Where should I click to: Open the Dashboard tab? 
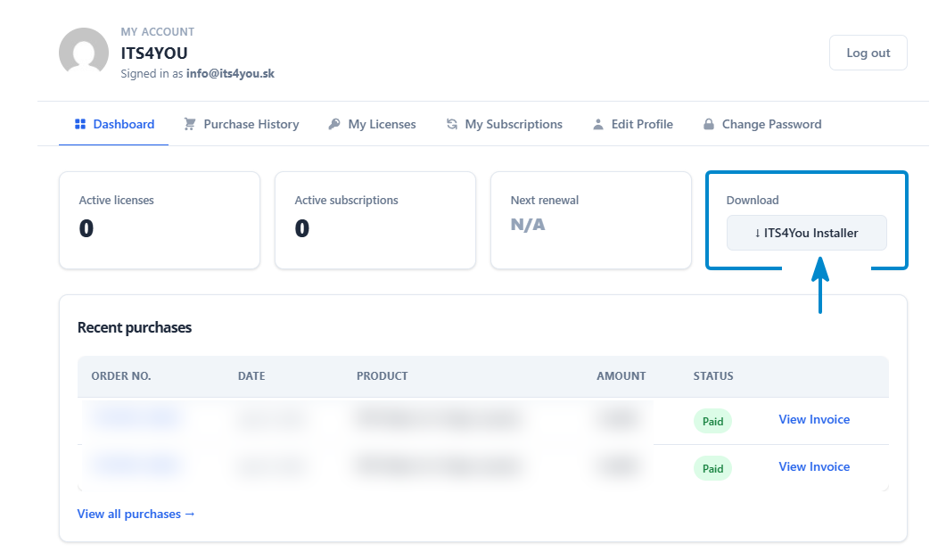tap(113, 124)
